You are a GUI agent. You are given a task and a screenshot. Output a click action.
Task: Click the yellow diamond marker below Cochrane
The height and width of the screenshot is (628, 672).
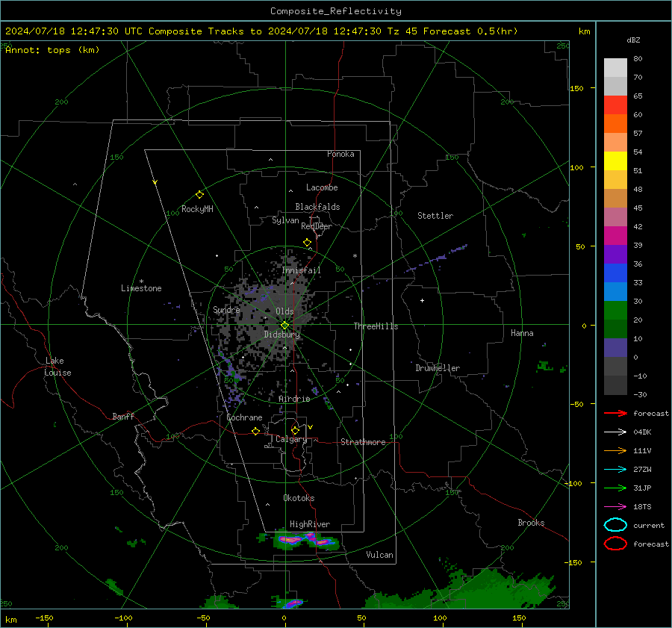[255, 431]
